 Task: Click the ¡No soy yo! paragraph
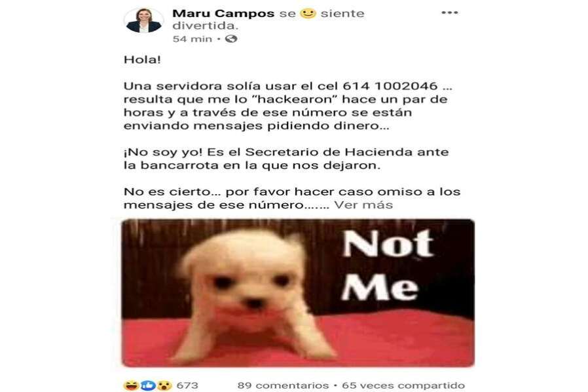click(x=286, y=159)
